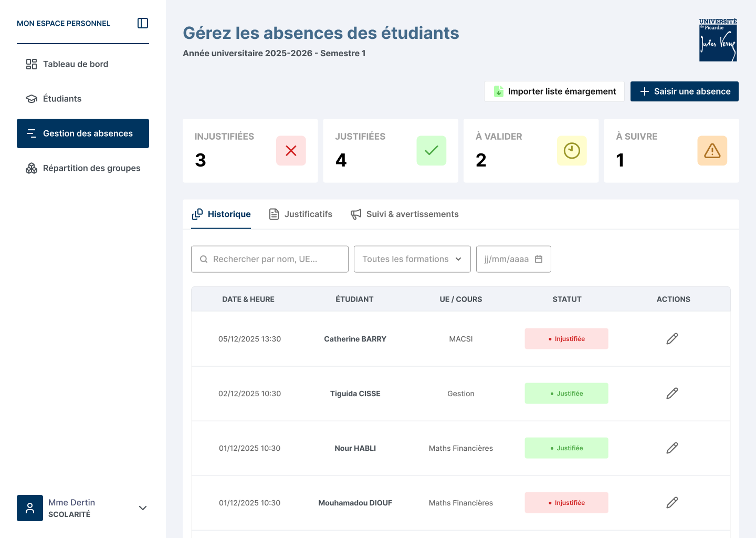Viewport: 756px width, 538px height.
Task: Collapse the sidebar panel icon
Action: pos(142,23)
